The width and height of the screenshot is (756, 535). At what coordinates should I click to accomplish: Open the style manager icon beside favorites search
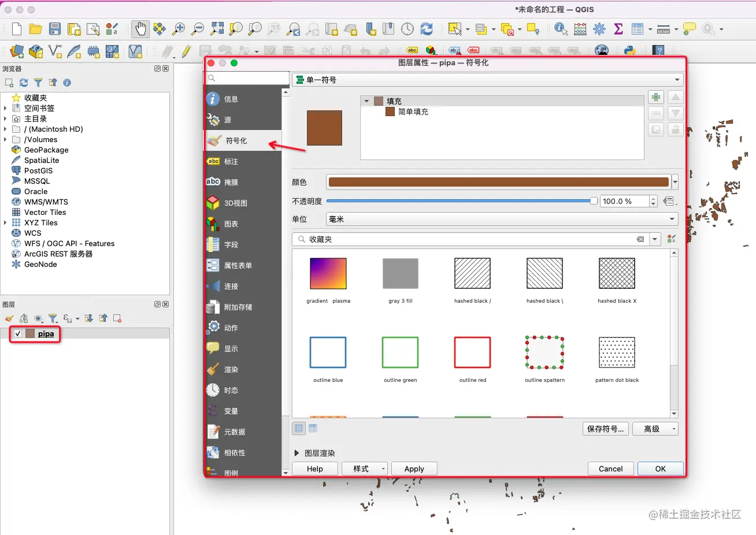[672, 239]
